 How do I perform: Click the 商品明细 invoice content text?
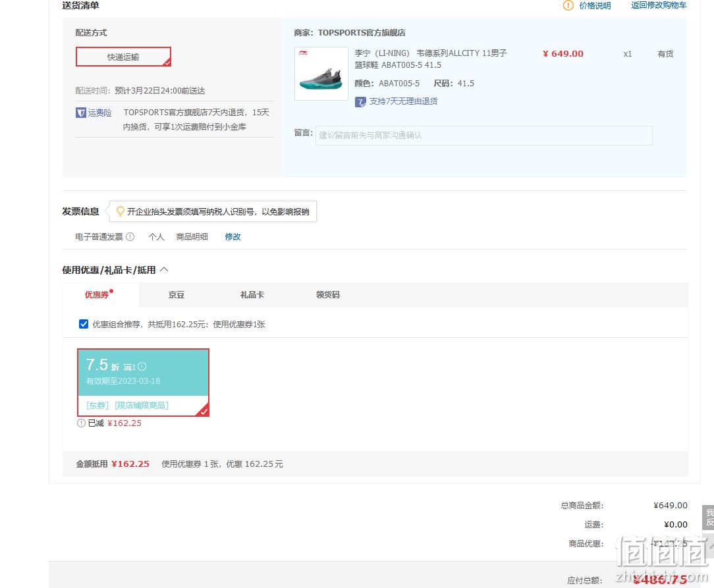pos(192,236)
